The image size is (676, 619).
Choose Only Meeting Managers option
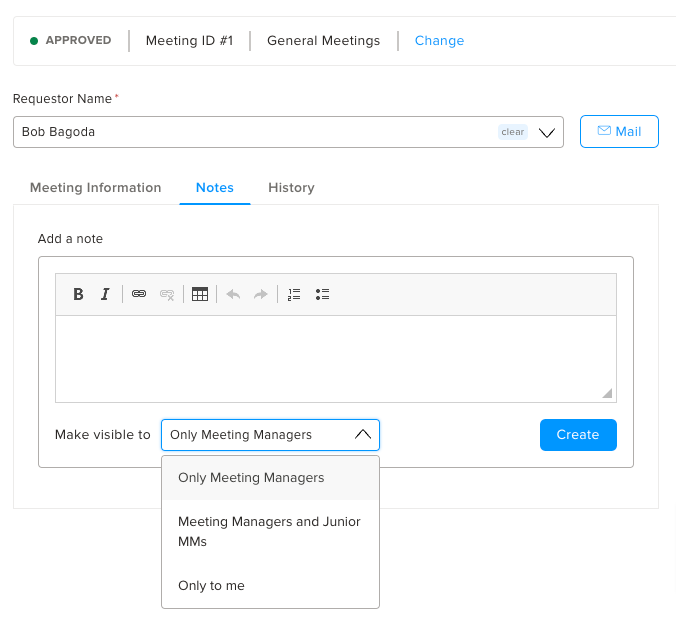[270, 478]
